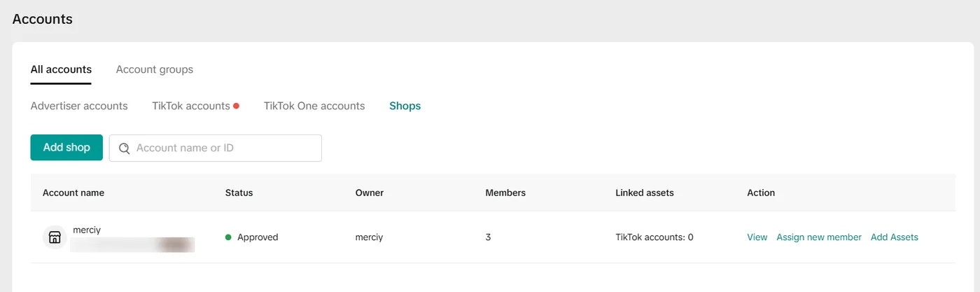Click the owner name merciy in Owner column

[x=369, y=237]
